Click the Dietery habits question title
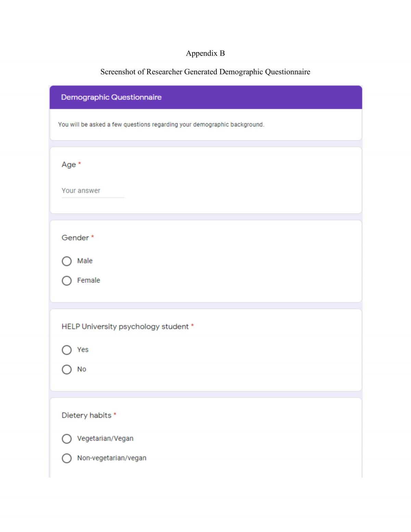411x532 pixels. (x=86, y=416)
